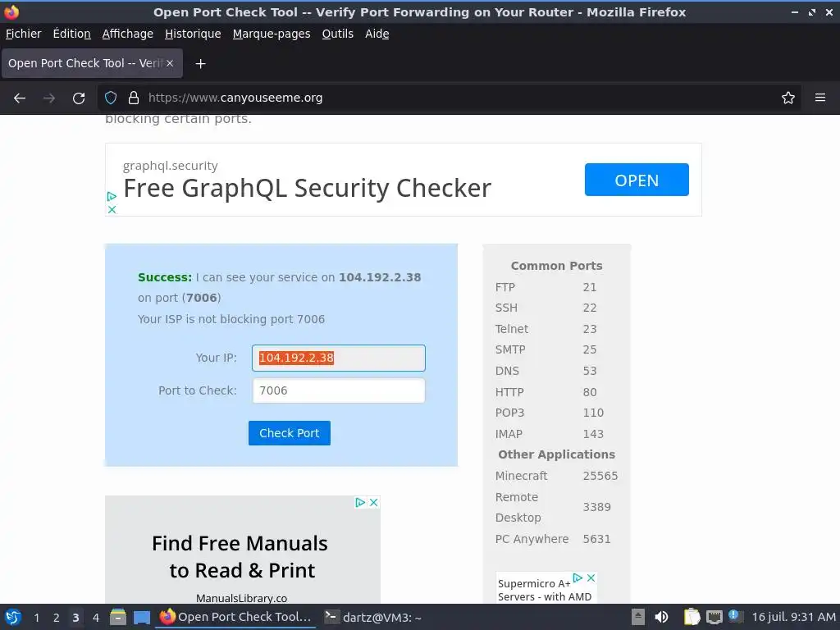The height and width of the screenshot is (630, 840).
Task: Open the system start menu icon
Action: 13,617
